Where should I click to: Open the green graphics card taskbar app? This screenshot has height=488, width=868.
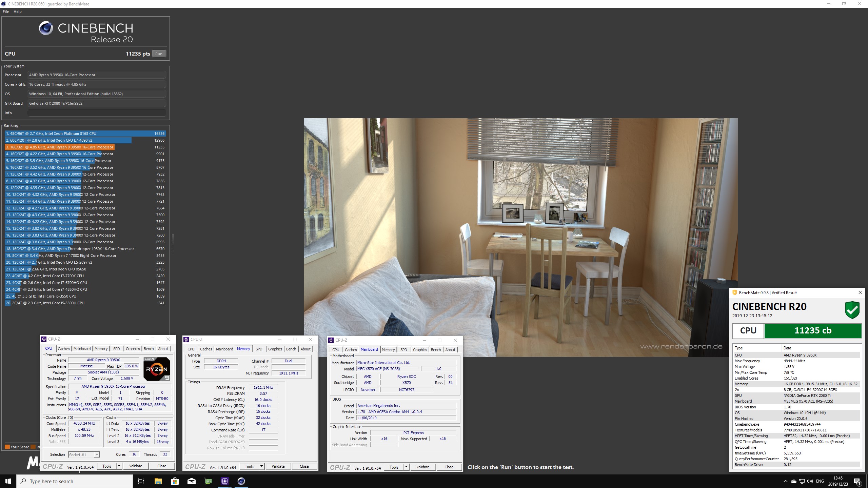pos(208,481)
